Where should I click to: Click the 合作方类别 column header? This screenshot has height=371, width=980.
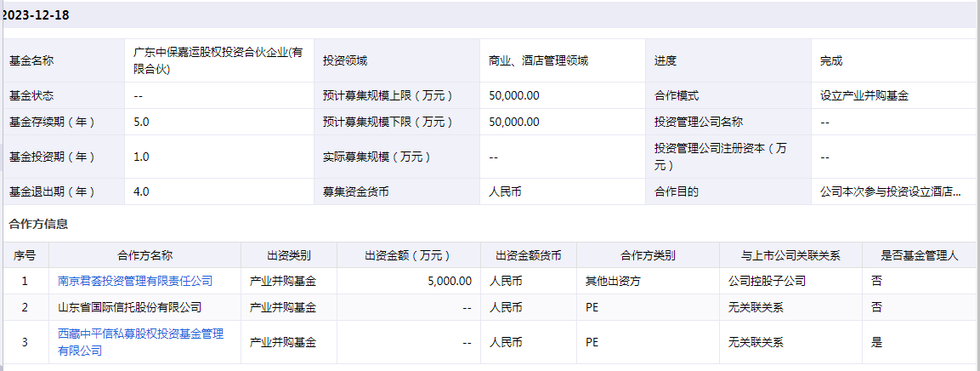click(x=648, y=255)
